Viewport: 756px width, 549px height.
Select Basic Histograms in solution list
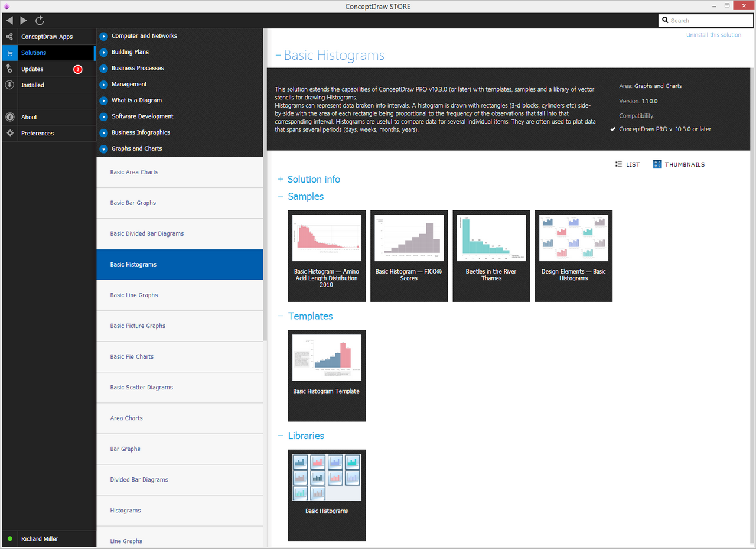pyautogui.click(x=180, y=265)
